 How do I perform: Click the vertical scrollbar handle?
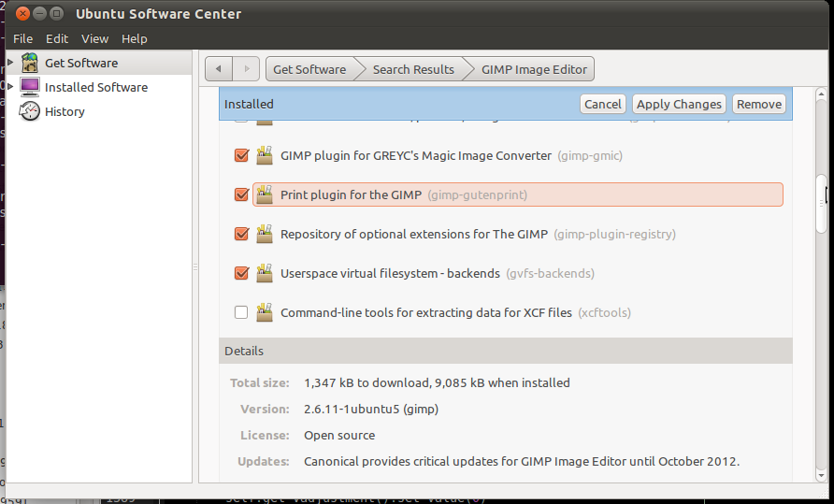[x=821, y=201]
